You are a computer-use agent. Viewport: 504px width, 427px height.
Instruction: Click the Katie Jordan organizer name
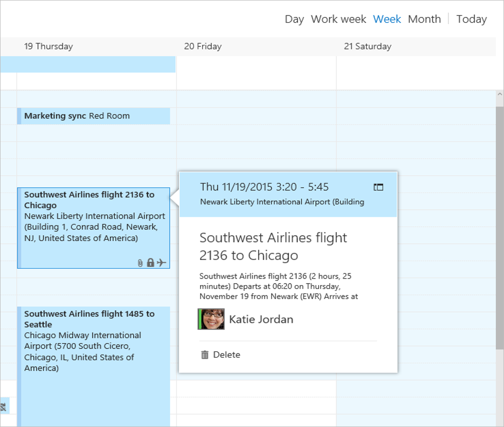261,320
